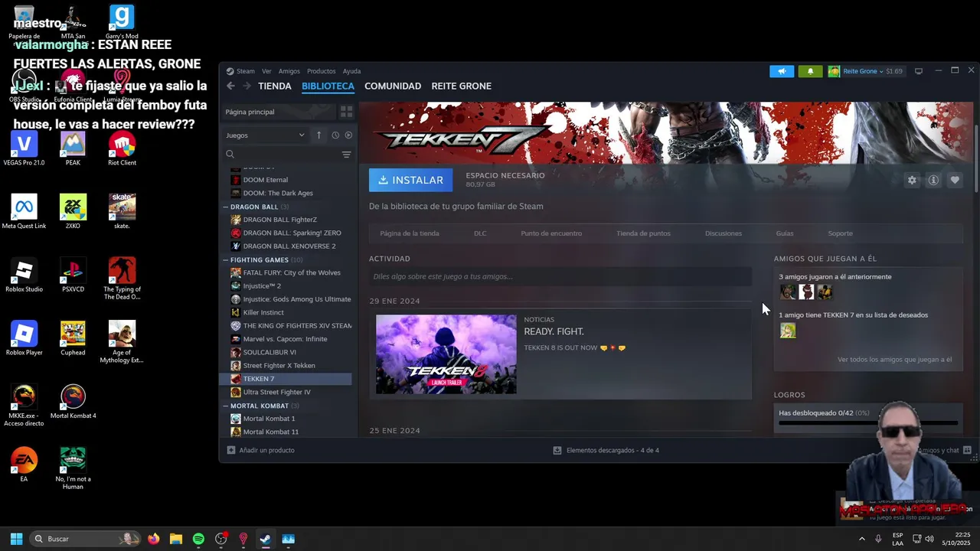Open TEKKEN 7 manage gear icon
The height and width of the screenshot is (551, 980).
coord(911,180)
